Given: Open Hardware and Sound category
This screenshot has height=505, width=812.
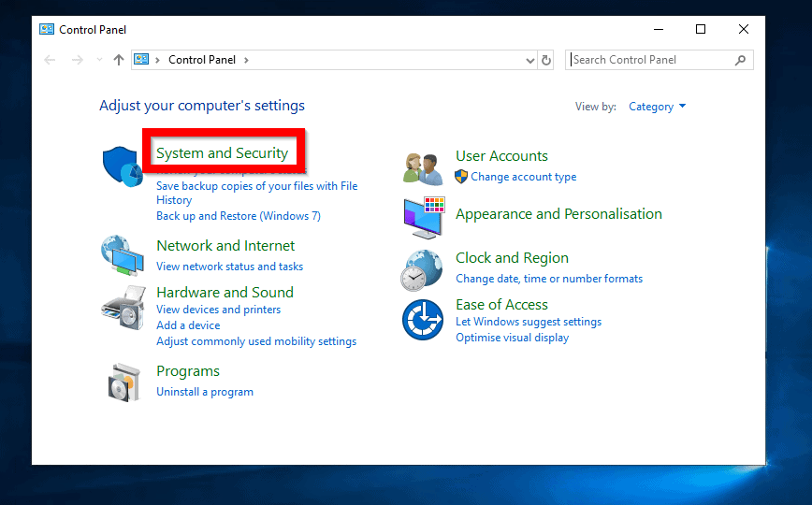Looking at the screenshot, I should [225, 292].
